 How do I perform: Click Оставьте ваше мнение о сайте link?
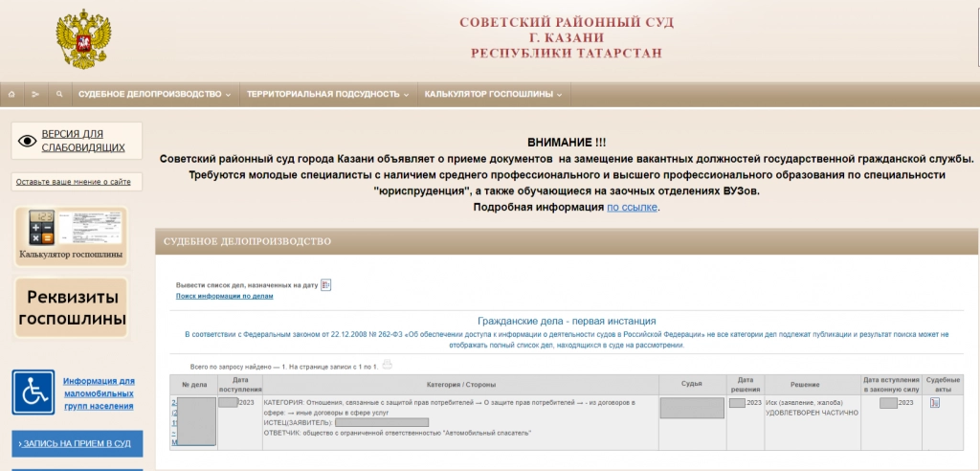tap(74, 182)
